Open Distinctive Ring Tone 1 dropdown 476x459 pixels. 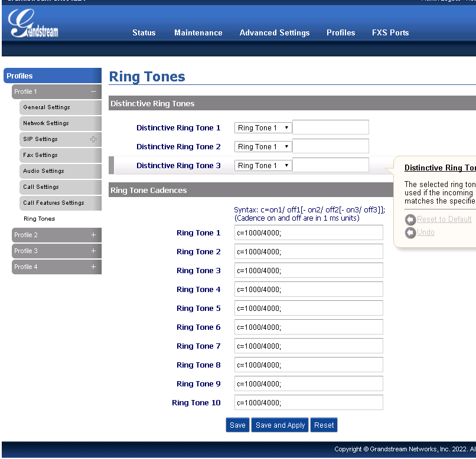tap(263, 127)
